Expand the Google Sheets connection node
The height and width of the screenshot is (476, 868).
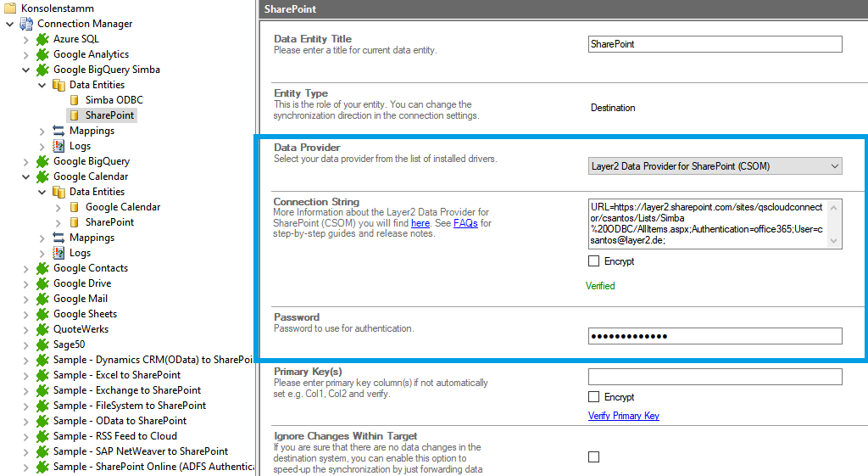(26, 314)
